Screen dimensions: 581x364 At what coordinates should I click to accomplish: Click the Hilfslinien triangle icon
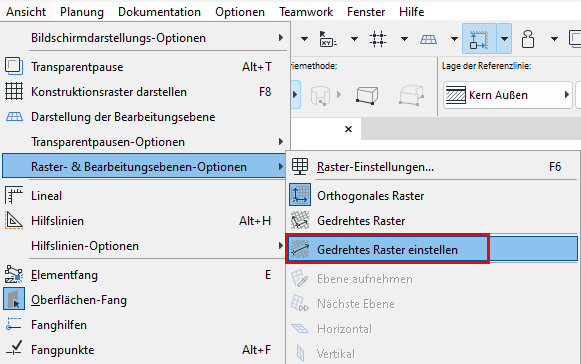click(14, 220)
